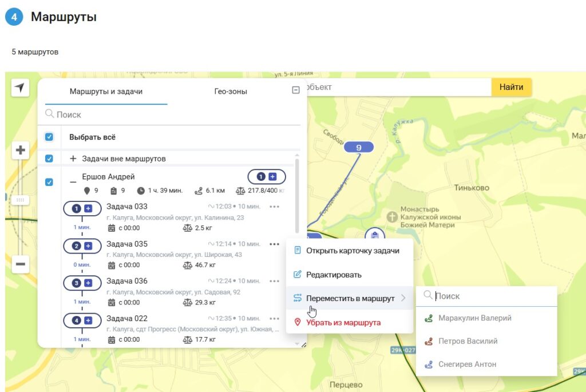The image size is (586, 392).
Task: Click the map zoom slider handle
Action: (21, 200)
